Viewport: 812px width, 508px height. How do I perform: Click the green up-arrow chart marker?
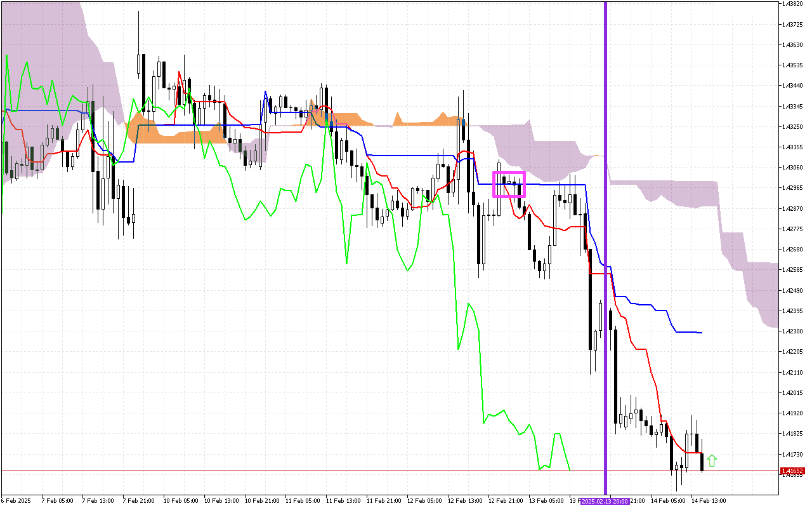click(712, 461)
